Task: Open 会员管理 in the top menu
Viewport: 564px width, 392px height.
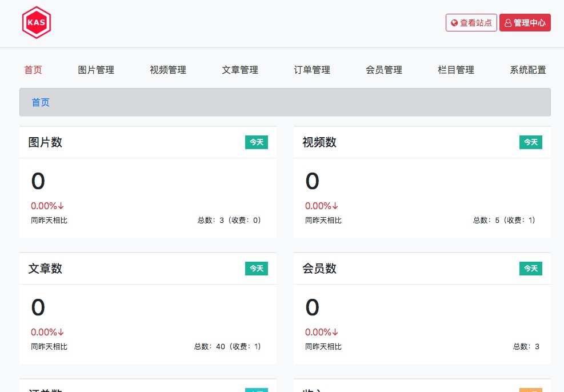Action: [384, 70]
